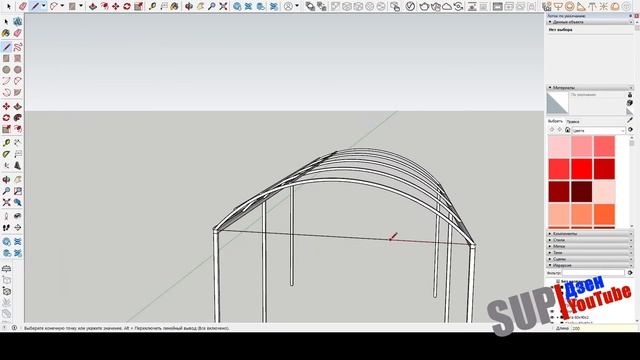Expand the Компоненты panel
Screen dimensions: 640x360
tap(590, 234)
